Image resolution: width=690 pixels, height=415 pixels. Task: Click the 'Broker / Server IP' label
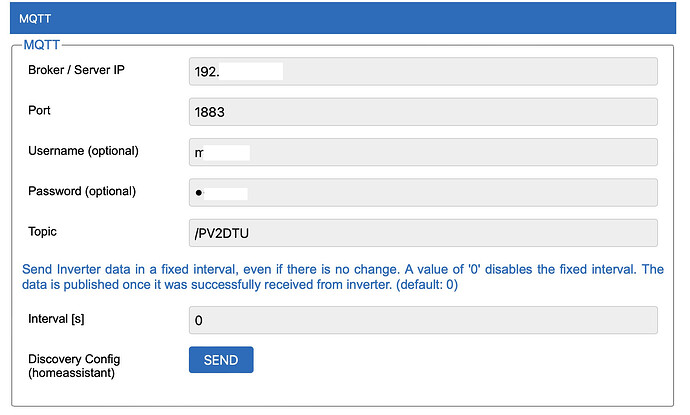pyautogui.click(x=76, y=70)
